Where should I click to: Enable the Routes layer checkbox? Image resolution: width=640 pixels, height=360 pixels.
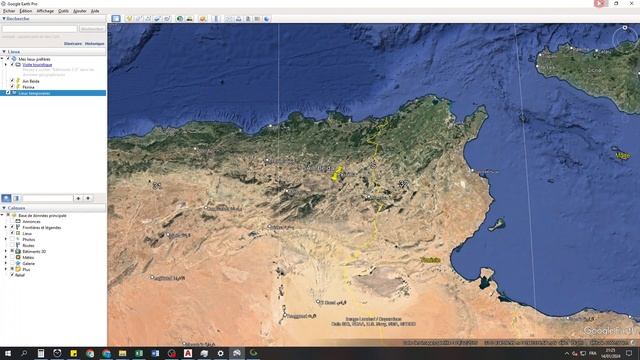(12, 245)
